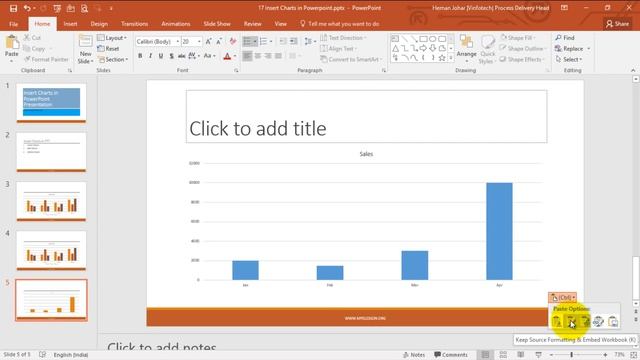Open Arrange options

(x=467, y=48)
